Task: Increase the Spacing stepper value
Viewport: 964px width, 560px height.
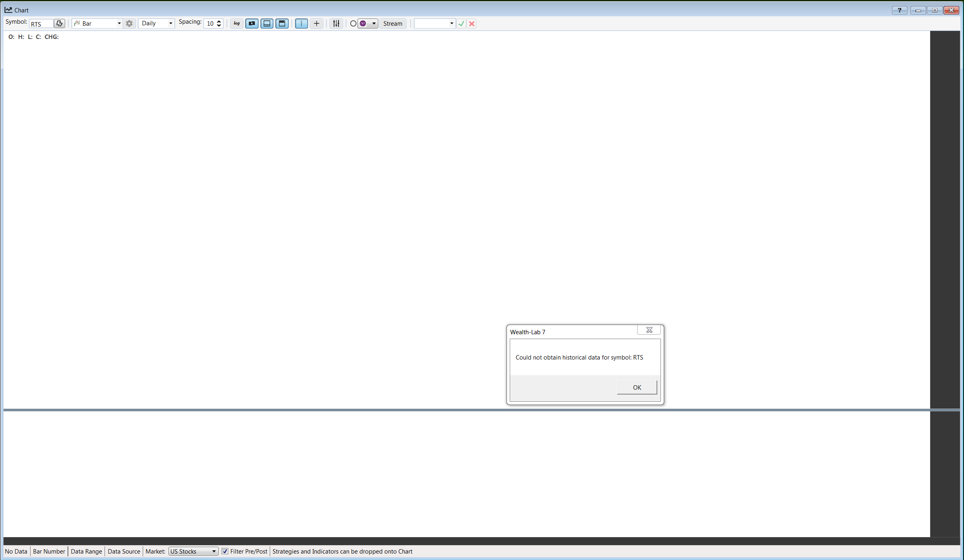Action: [219, 21]
